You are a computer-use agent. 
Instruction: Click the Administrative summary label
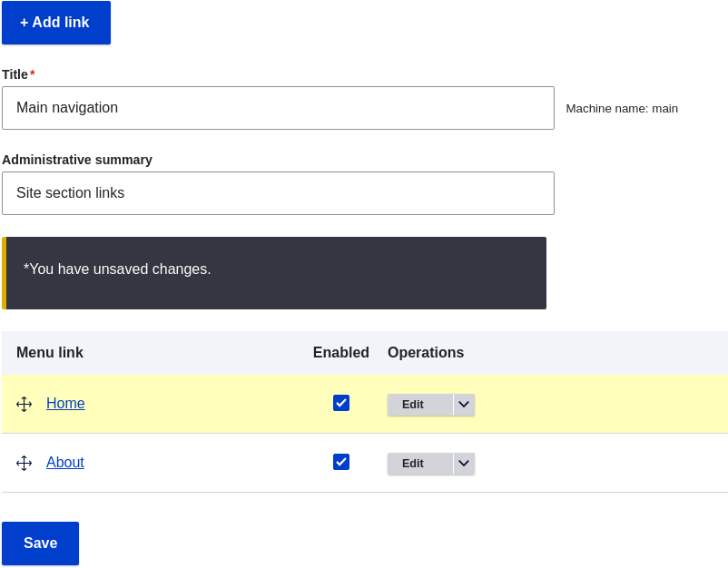[77, 160]
